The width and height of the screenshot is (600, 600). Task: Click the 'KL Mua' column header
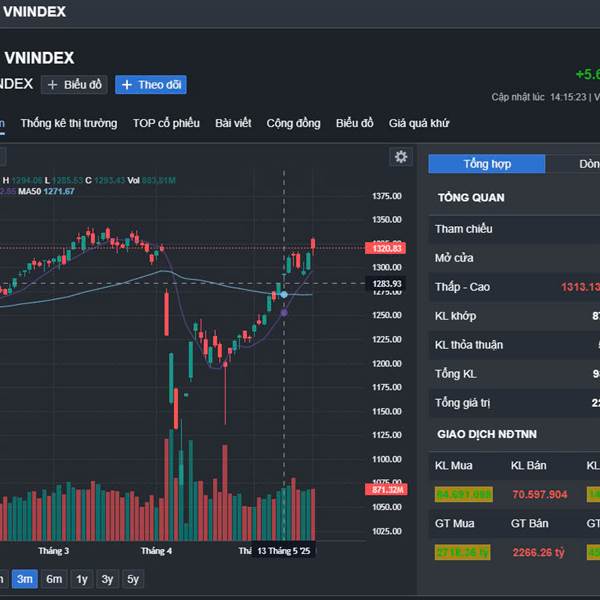click(453, 465)
